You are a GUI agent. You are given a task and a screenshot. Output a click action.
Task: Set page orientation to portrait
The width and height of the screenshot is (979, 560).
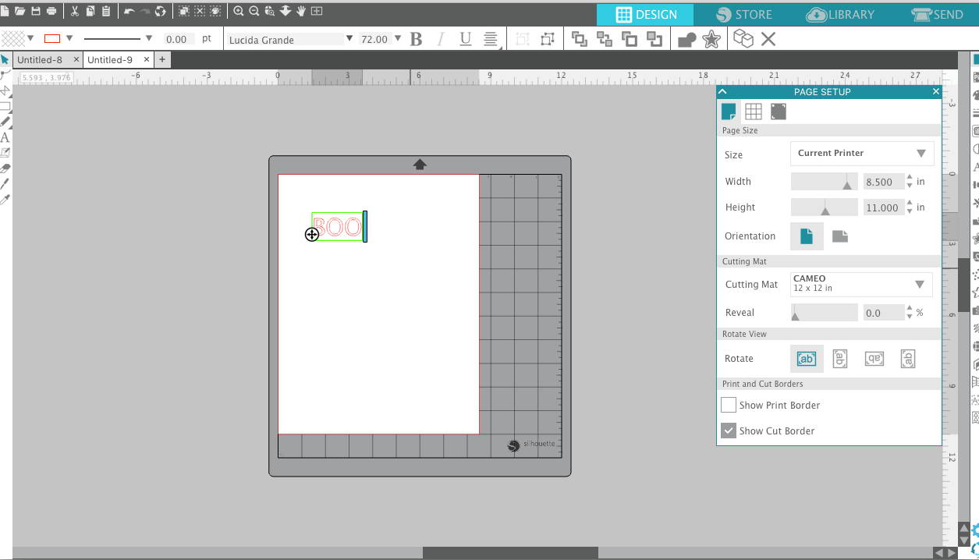click(807, 236)
